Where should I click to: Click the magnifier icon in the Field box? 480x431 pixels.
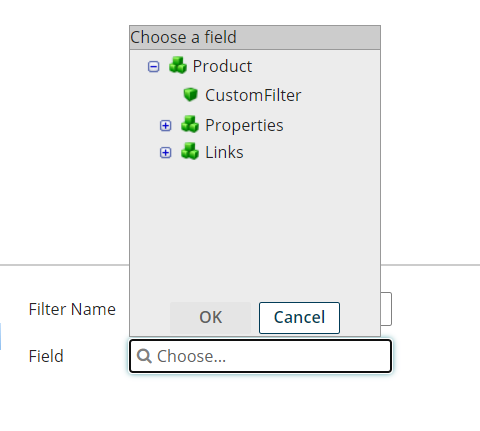click(144, 356)
